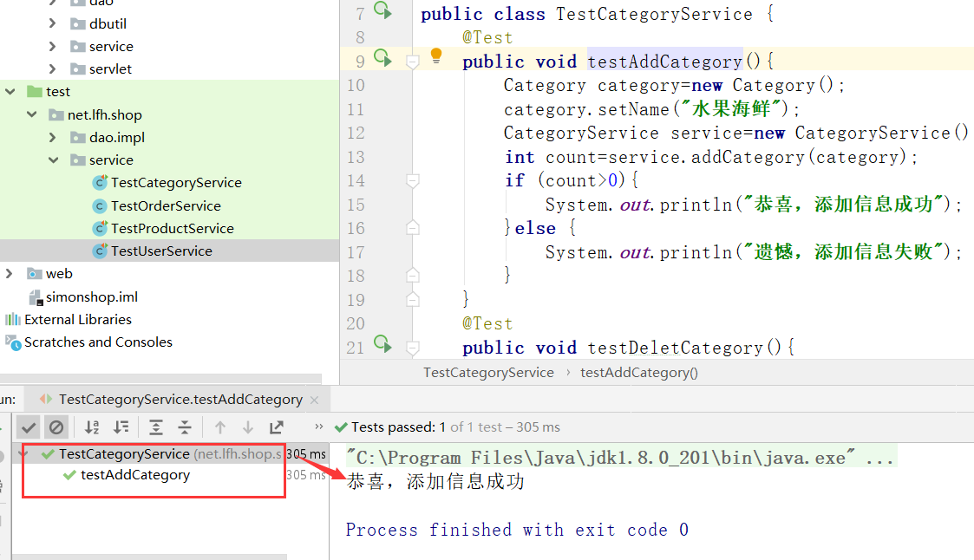The image size is (974, 560).
Task: Place cursor on testAddCategory method name
Action: pyautogui.click(x=664, y=62)
